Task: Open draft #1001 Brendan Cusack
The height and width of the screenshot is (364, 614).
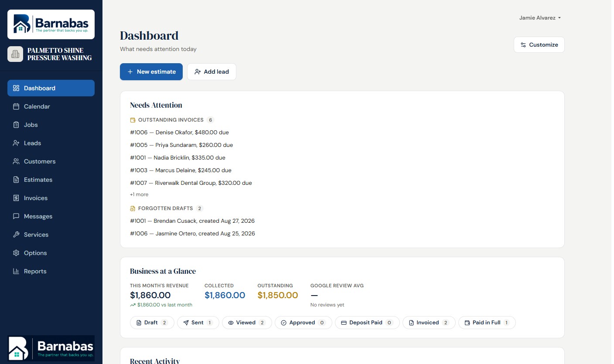Action: (192, 221)
